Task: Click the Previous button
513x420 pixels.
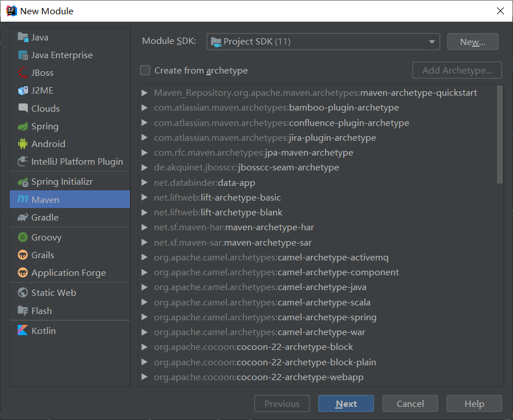Action: click(x=282, y=403)
